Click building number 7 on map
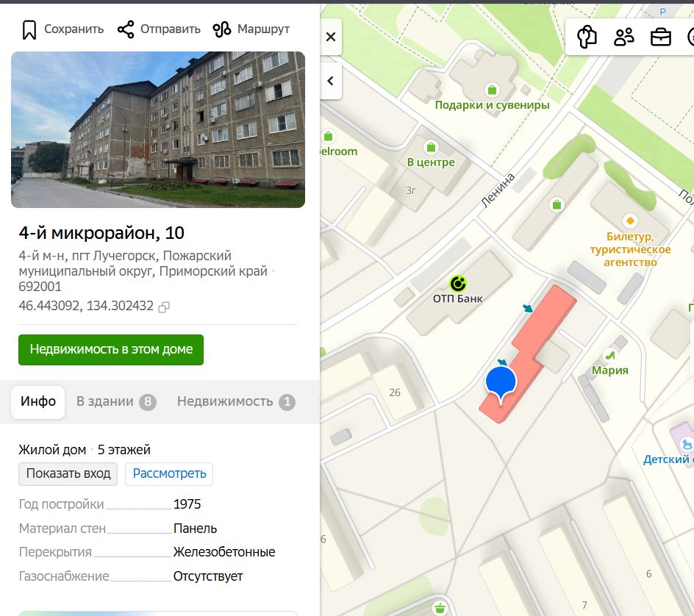This screenshot has width=694, height=616. pos(584,605)
